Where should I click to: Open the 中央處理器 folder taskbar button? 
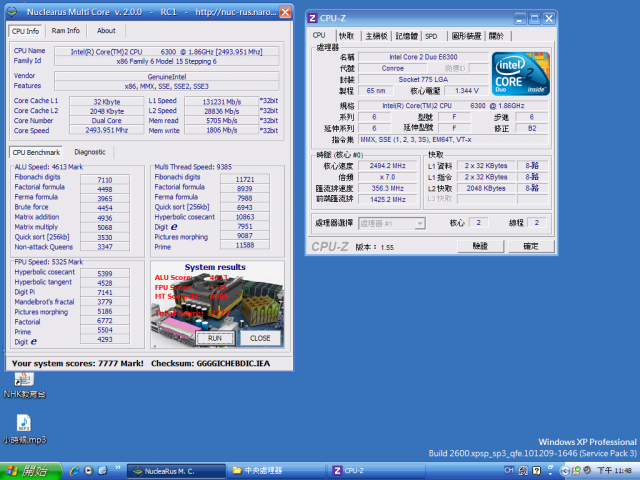[x=276, y=471]
